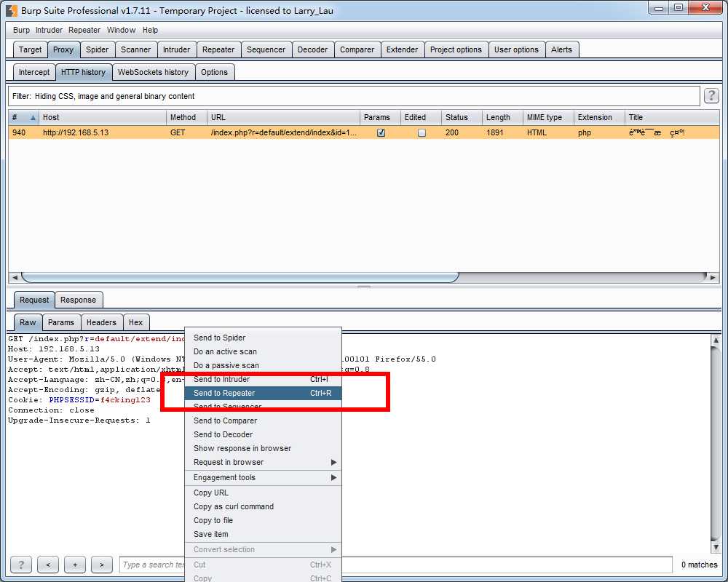Image resolution: width=728 pixels, height=582 pixels.
Task: Click the plus search options button
Action: pos(75,565)
